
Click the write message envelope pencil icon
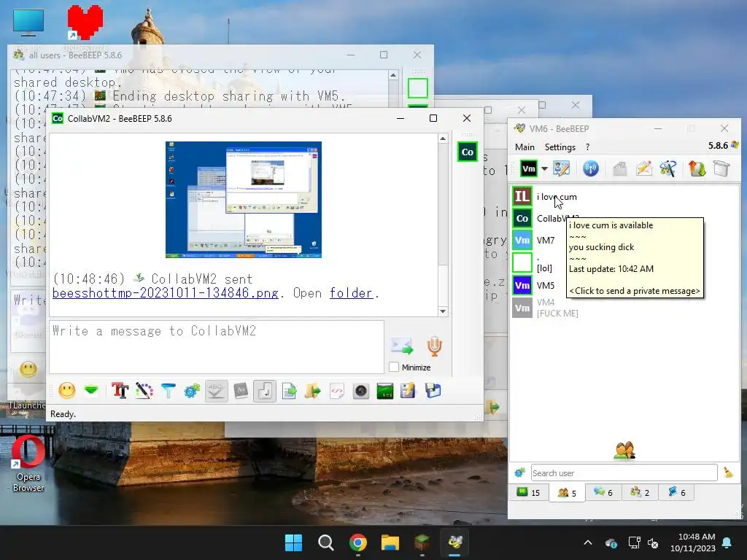point(643,168)
